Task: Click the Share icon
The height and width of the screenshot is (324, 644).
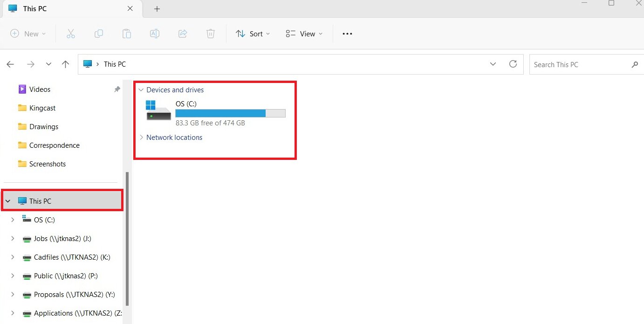Action: 183,33
